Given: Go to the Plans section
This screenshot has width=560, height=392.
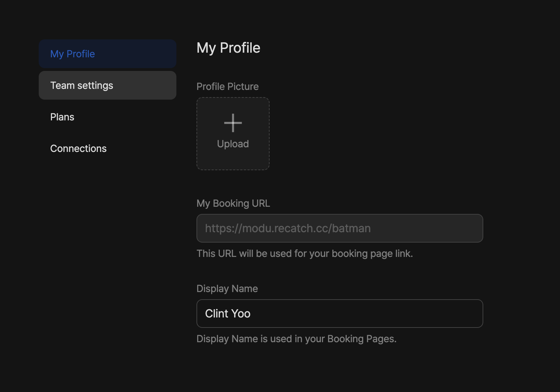Looking at the screenshot, I should tap(62, 117).
